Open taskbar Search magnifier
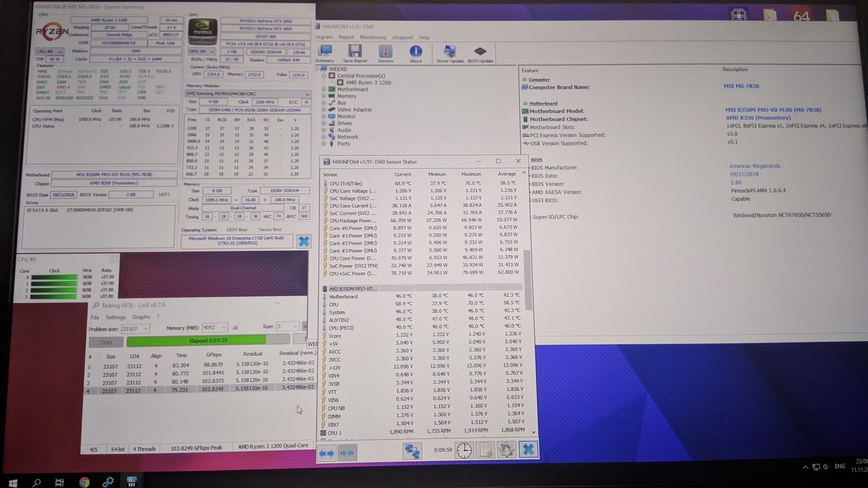Image resolution: width=868 pixels, height=488 pixels. [37, 483]
